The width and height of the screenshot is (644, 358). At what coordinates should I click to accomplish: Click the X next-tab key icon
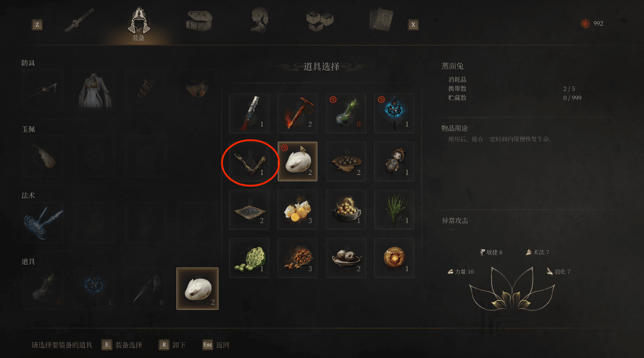click(x=413, y=25)
